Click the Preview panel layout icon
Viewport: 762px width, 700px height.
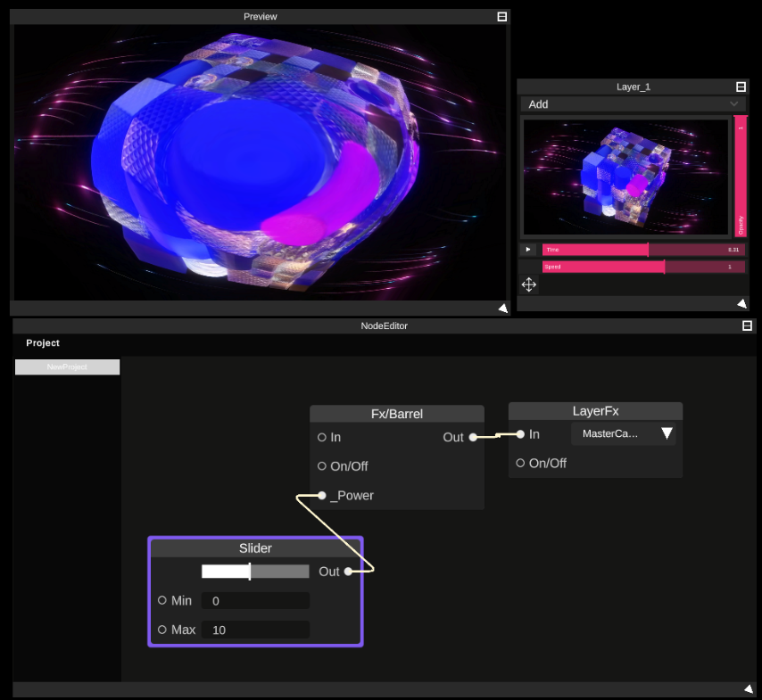click(501, 16)
